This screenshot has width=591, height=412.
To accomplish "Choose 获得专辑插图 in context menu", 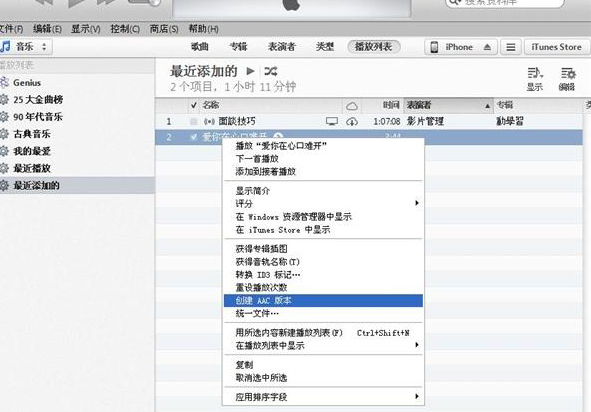I will [x=323, y=249].
